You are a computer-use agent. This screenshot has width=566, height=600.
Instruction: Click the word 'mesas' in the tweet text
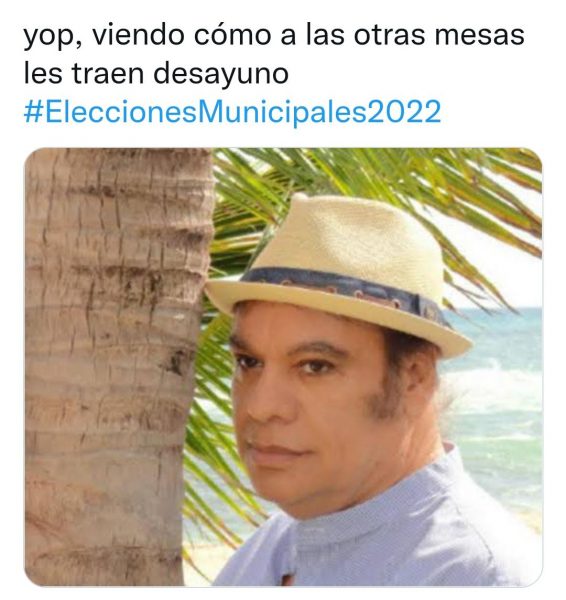[x=480, y=35]
